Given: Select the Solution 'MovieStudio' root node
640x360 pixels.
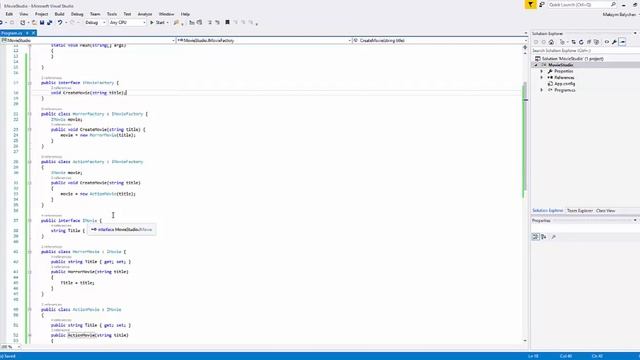Looking at the screenshot, I should (569, 59).
